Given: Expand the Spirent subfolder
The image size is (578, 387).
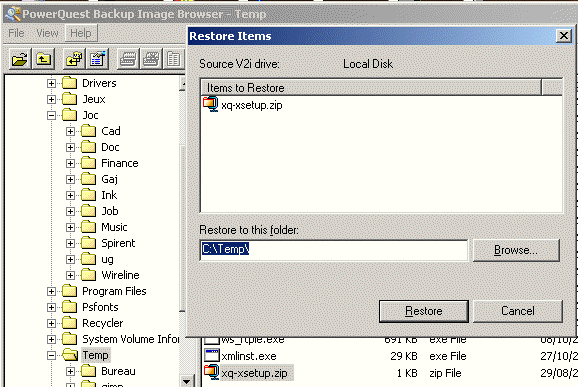Looking at the screenshot, I should click(70, 244).
